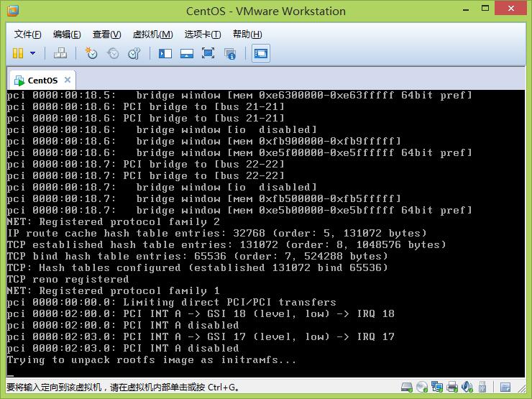This screenshot has width=532, height=399.
Task: Open the 文件(F) menu
Action: coord(28,34)
